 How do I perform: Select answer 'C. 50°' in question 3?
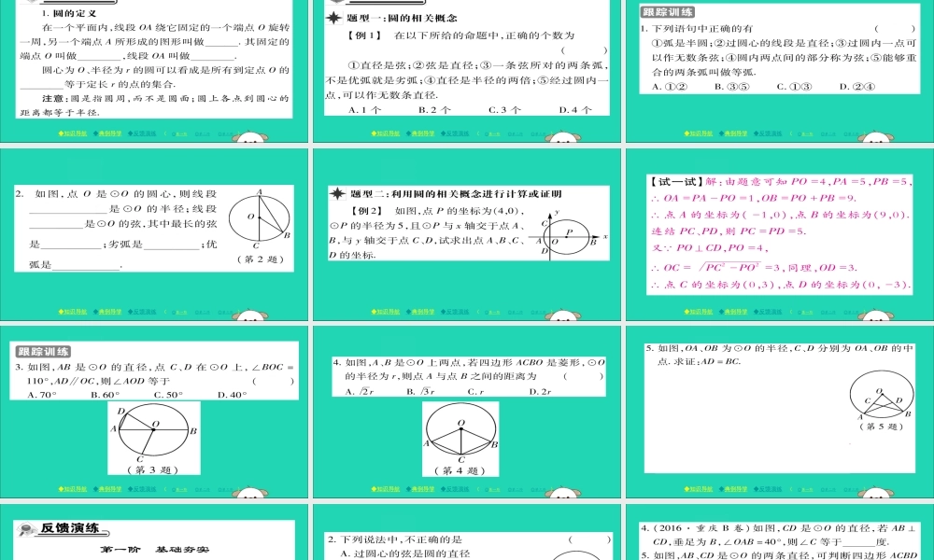click(x=168, y=395)
